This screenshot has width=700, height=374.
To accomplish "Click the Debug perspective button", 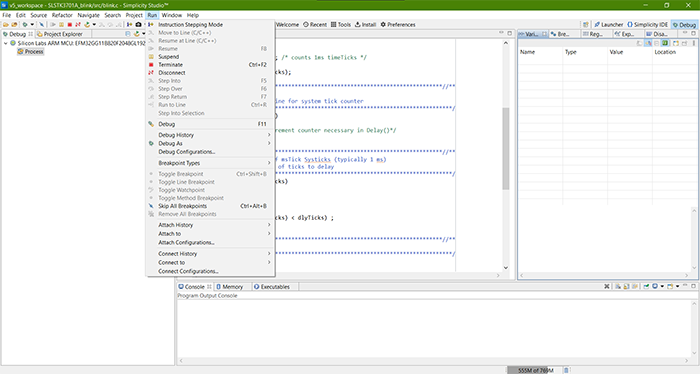I will (684, 25).
